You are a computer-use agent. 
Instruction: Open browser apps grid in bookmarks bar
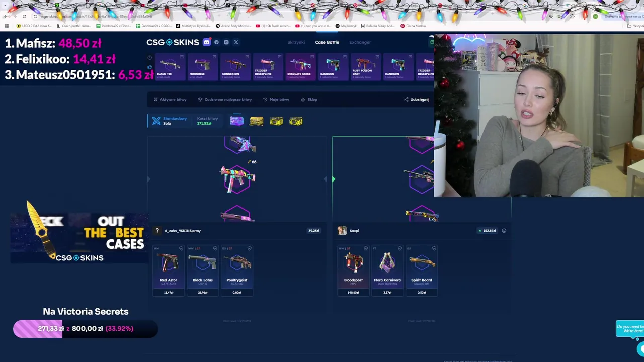click(7, 26)
